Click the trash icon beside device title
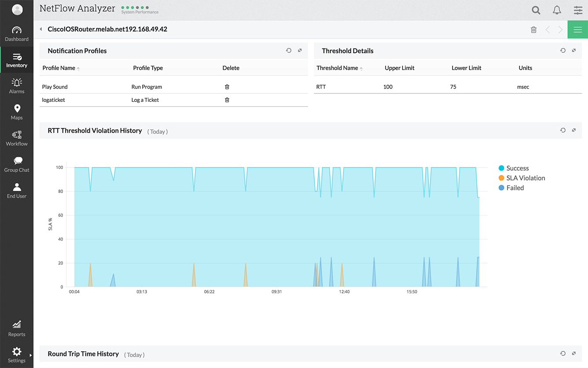The height and width of the screenshot is (368, 588). (533, 30)
